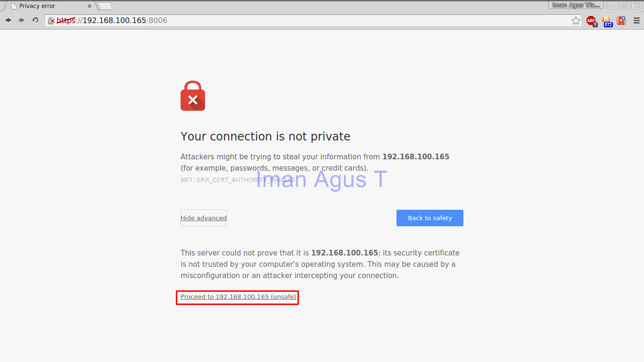Open the Adblock Plus extension
The width and height of the screenshot is (644, 362).
click(x=591, y=21)
